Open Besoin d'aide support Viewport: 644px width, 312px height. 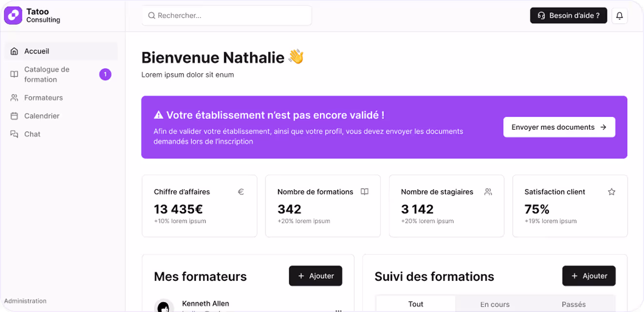click(x=568, y=15)
